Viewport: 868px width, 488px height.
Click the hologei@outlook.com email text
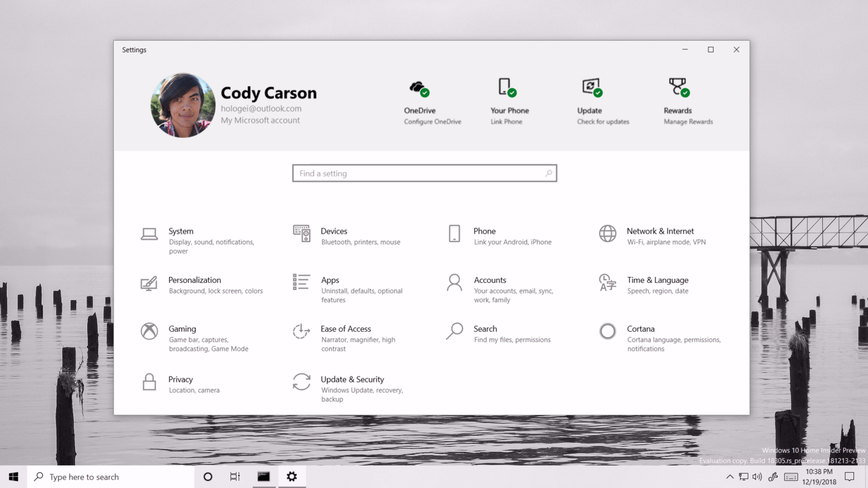(261, 109)
